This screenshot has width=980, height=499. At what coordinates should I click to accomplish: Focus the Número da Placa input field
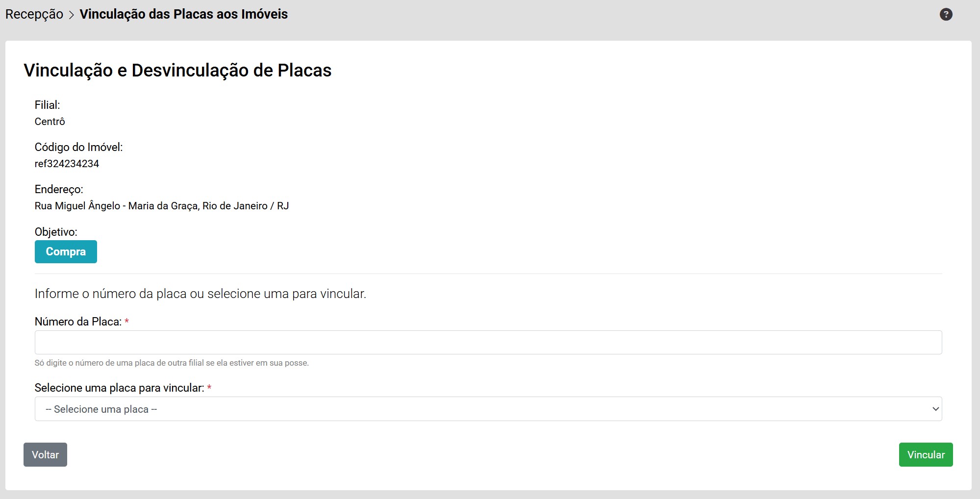tap(488, 342)
